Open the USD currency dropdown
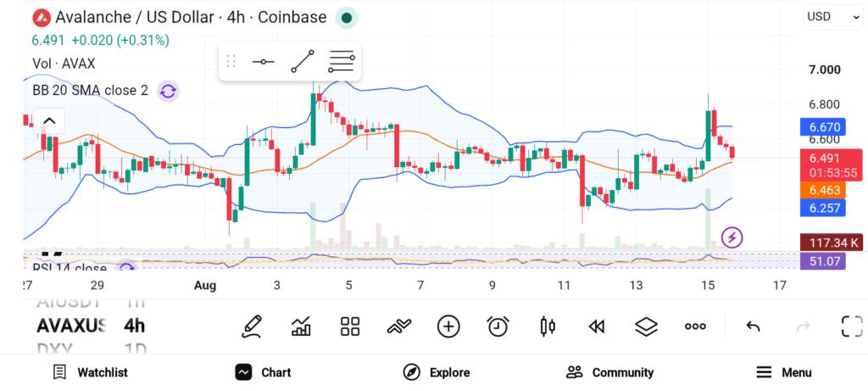Viewport: 868px width, 391px height. (833, 17)
